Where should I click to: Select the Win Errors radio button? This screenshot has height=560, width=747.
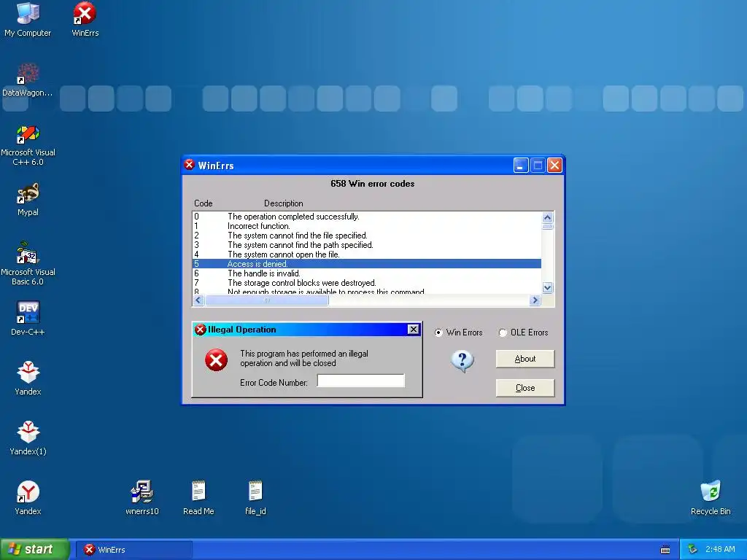point(458,332)
